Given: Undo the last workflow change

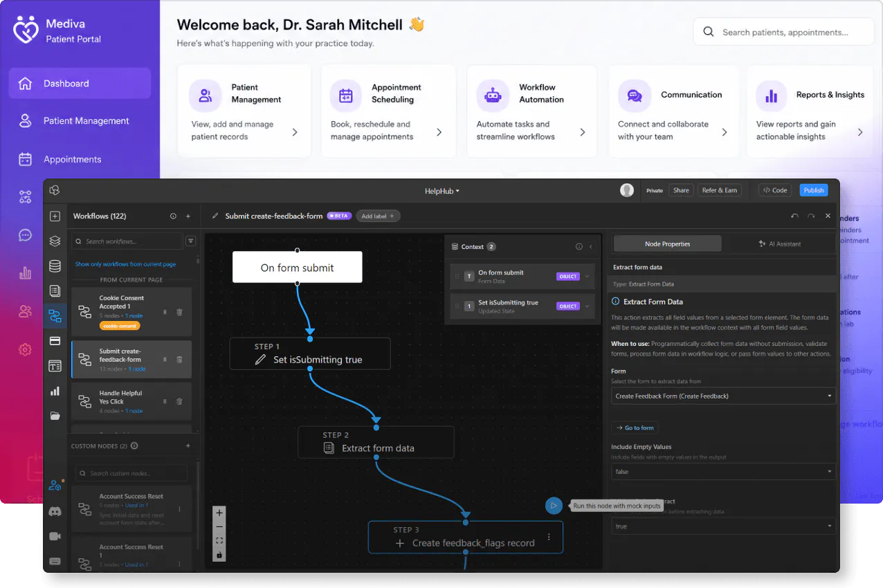Looking at the screenshot, I should [795, 217].
